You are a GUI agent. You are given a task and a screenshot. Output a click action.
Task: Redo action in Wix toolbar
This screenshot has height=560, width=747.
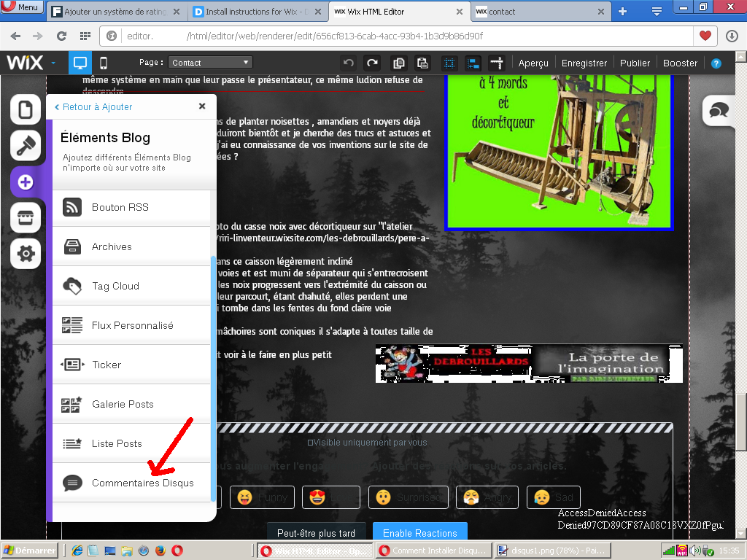372,63
